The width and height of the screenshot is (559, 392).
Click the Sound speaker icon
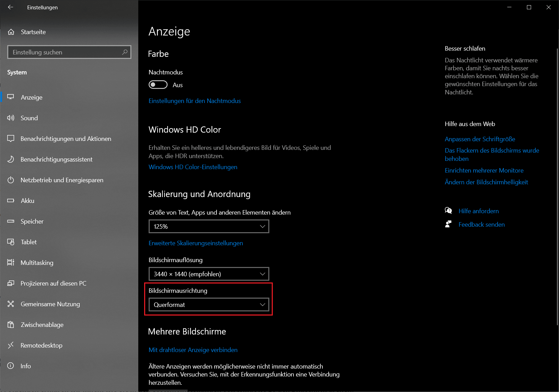click(x=11, y=118)
